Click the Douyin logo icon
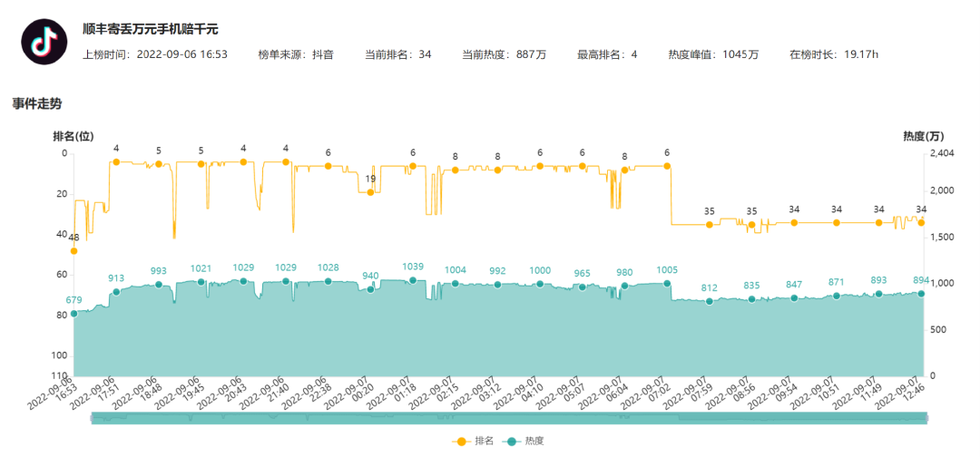This screenshot has width=980, height=457. point(41,41)
